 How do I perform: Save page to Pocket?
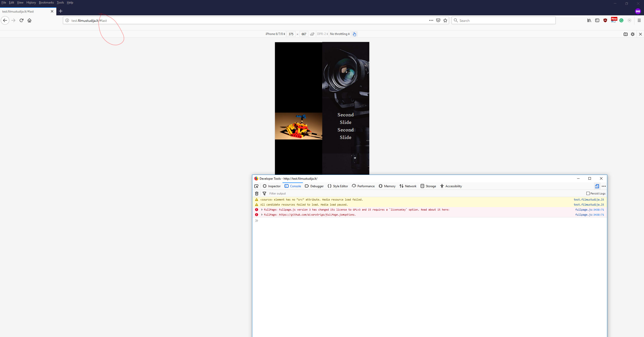[438, 20]
